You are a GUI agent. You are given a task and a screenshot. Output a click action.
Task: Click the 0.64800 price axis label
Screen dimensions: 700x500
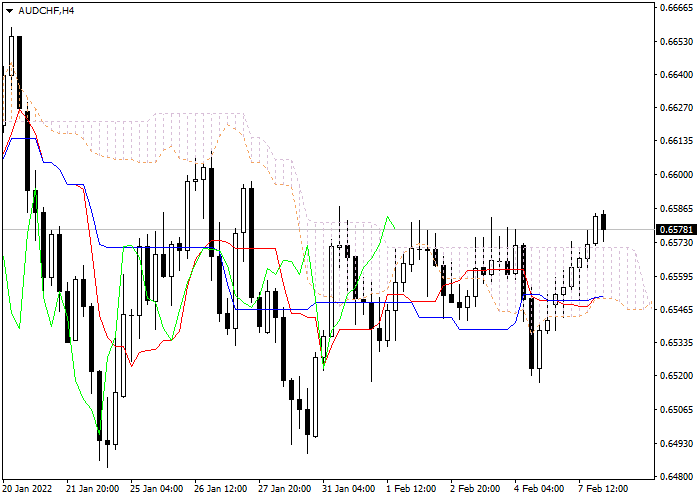pyautogui.click(x=676, y=477)
